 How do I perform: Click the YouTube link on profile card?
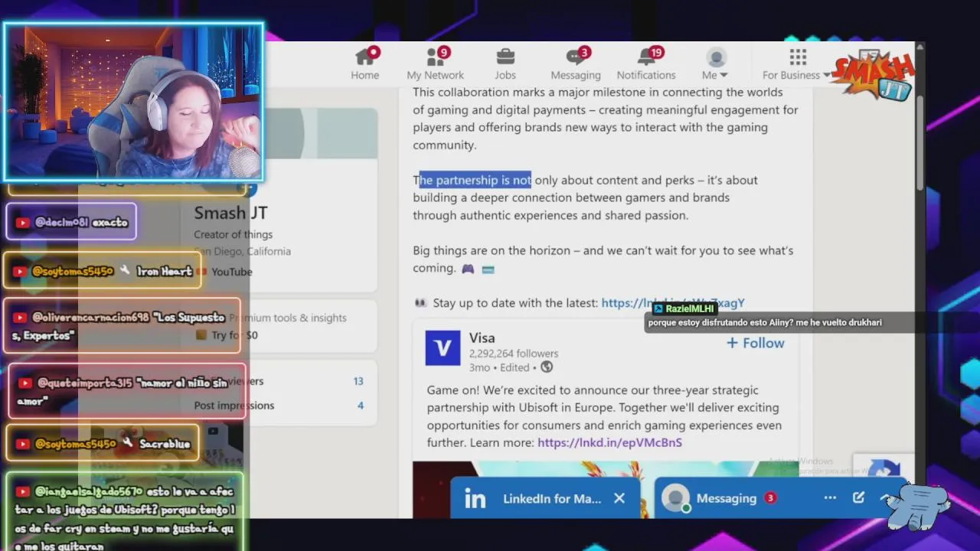pyautogui.click(x=231, y=272)
